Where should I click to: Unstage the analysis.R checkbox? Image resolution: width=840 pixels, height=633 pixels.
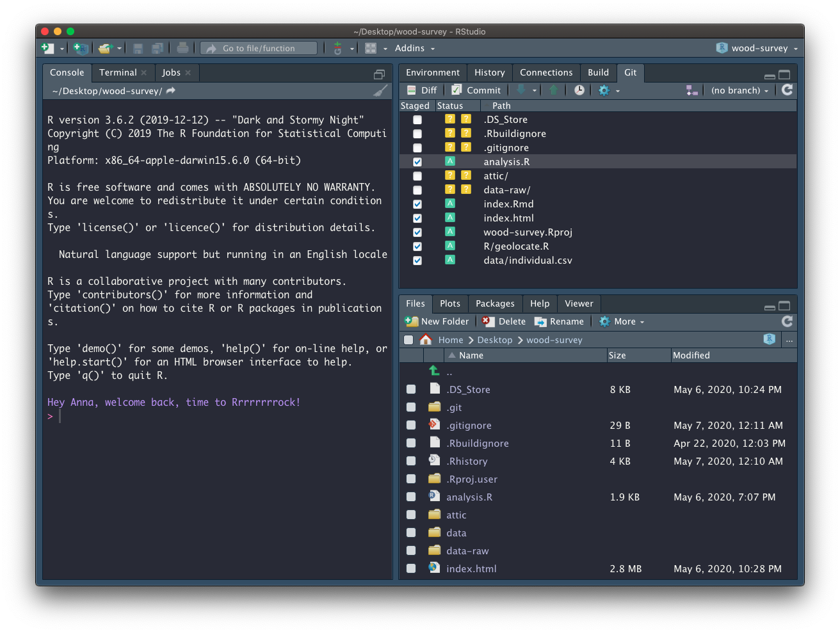417,162
